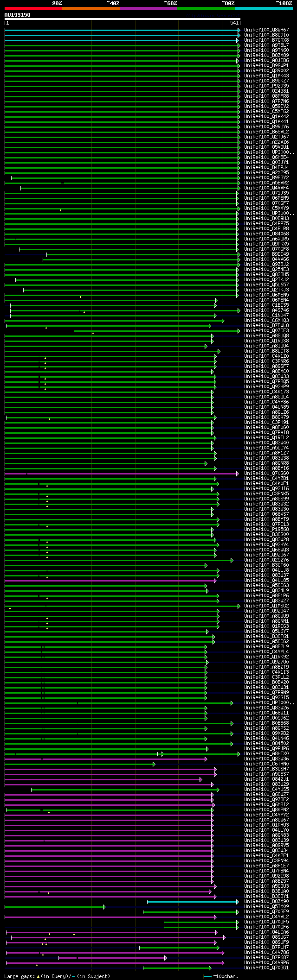
Task: Click the purple alignment bar for Q70GG0
Action: pyautogui.click(x=122, y=474)
